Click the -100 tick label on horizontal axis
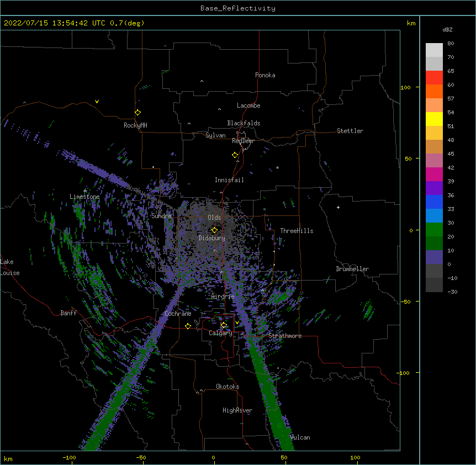Viewport: 476px width, 465px height. coord(69,457)
